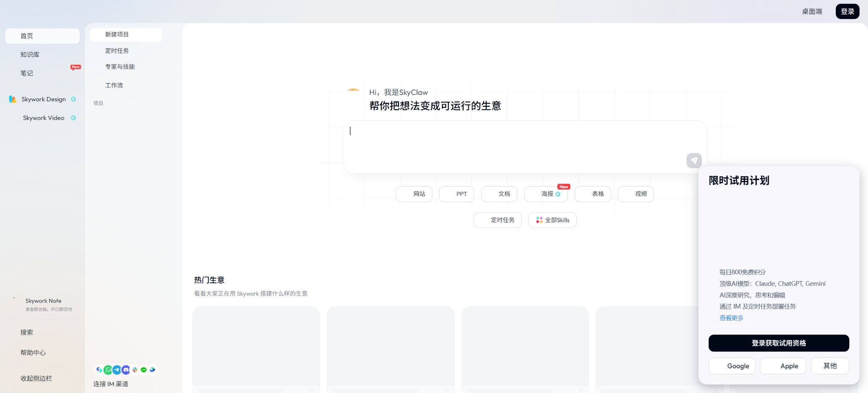Click the Hi，我是SkyClaw greeting text
Screen dimensions: 868x393
(x=398, y=92)
